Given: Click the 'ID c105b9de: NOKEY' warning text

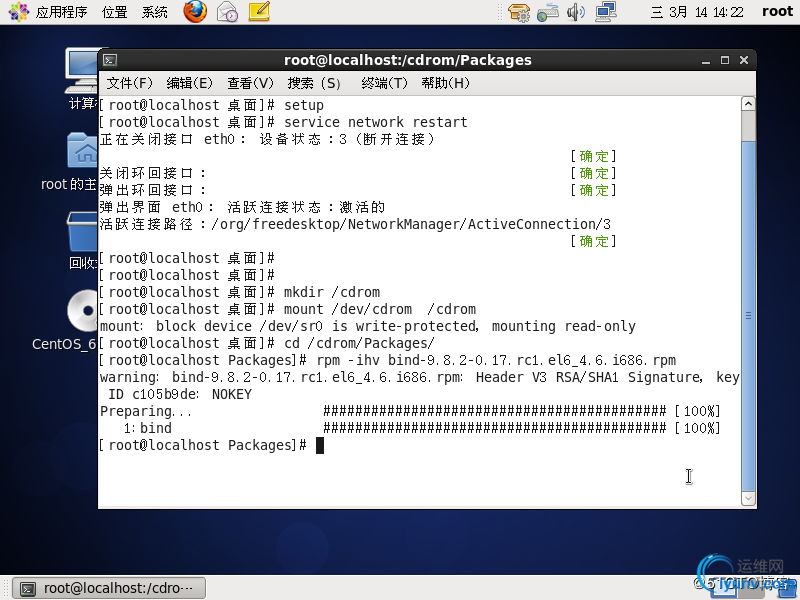Looking at the screenshot, I should click(180, 394).
